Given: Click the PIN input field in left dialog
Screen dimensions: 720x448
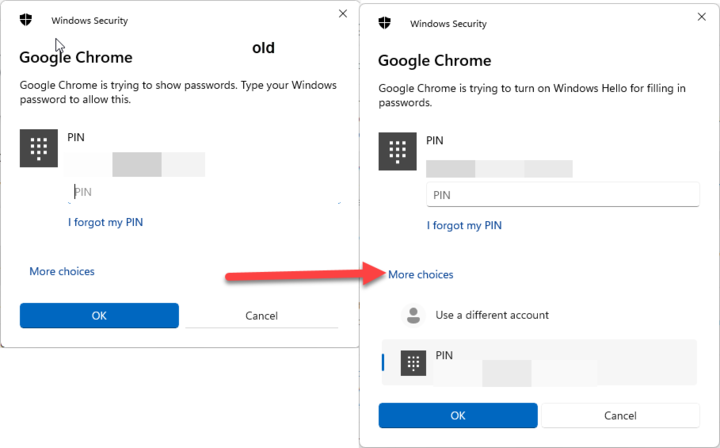Looking at the screenshot, I should pyautogui.click(x=204, y=192).
